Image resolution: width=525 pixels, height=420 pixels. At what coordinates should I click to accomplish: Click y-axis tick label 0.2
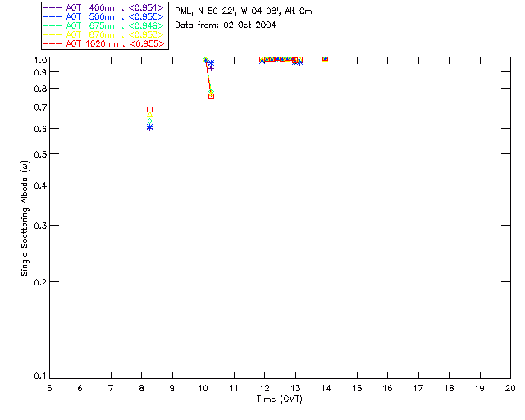coord(40,282)
